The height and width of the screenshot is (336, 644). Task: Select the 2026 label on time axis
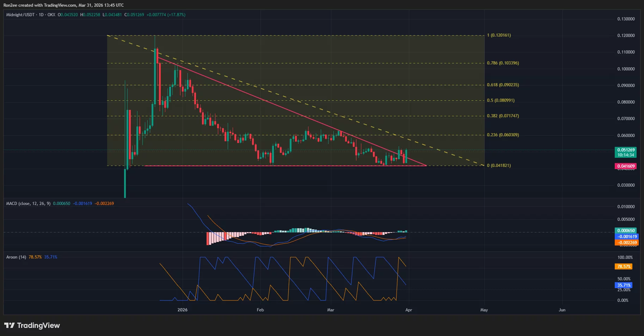coord(182,310)
